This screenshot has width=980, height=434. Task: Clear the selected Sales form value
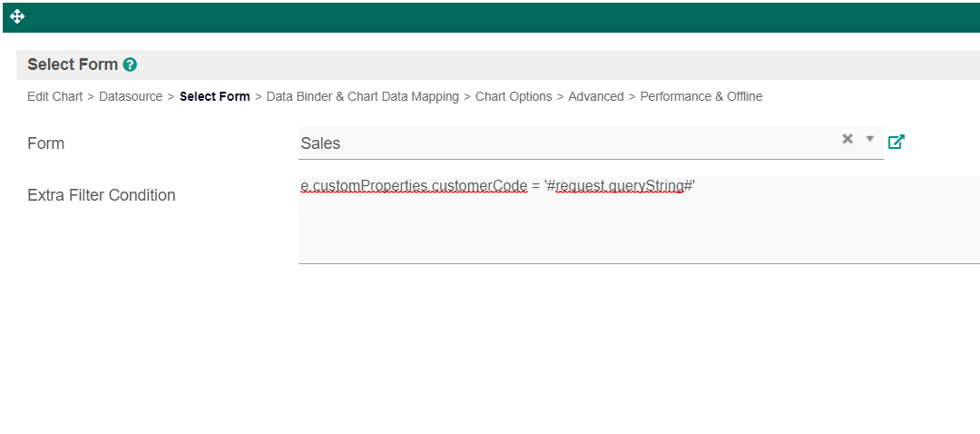pos(848,139)
